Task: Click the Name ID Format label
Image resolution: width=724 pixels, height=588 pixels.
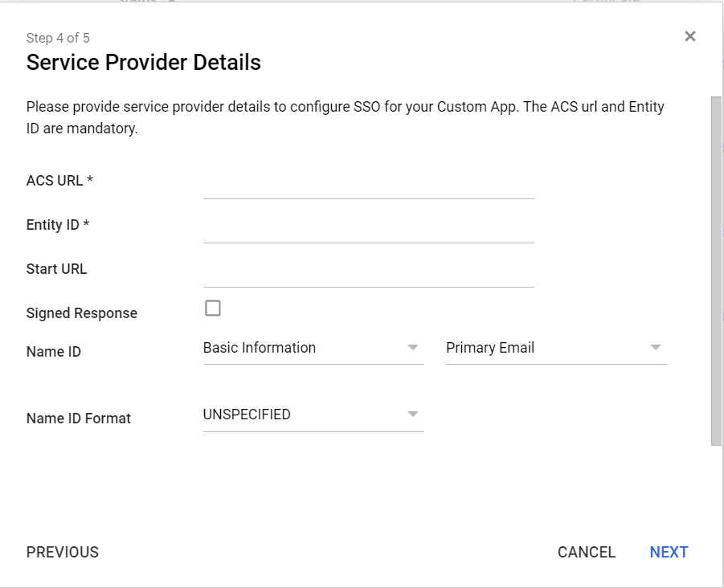Action: click(x=79, y=418)
